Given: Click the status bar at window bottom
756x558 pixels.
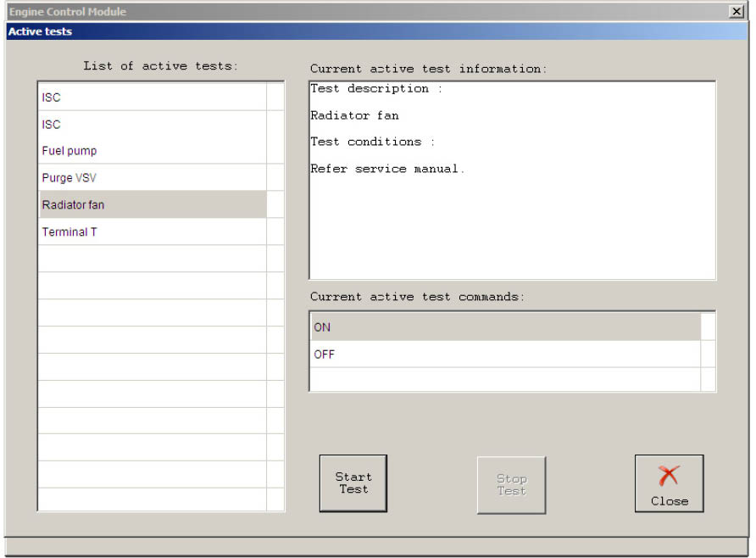Looking at the screenshot, I should [377, 545].
